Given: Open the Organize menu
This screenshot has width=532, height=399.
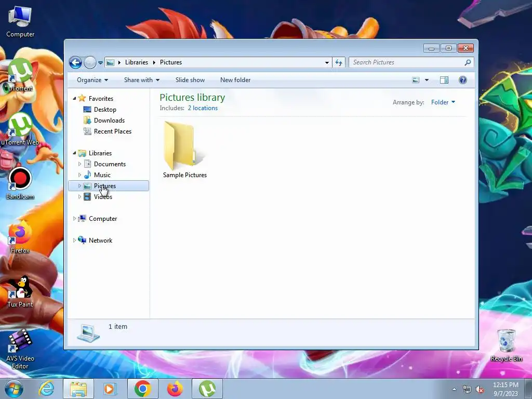Looking at the screenshot, I should click(92, 80).
